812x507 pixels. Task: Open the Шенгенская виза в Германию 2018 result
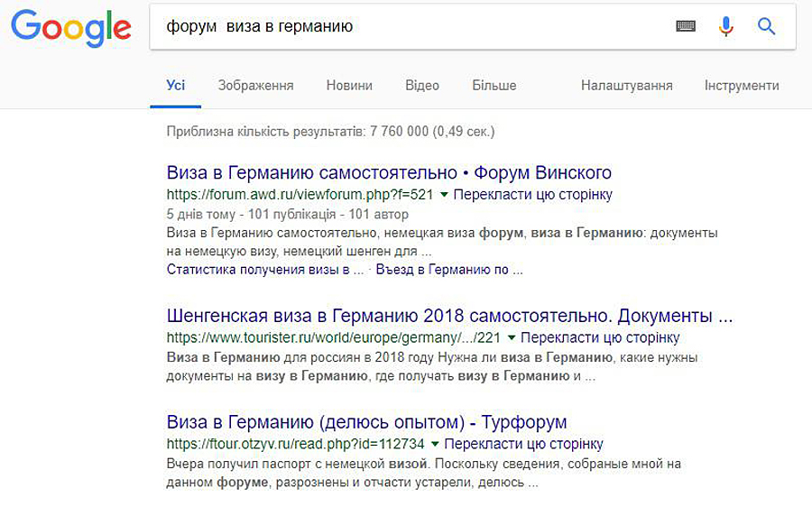(449, 316)
